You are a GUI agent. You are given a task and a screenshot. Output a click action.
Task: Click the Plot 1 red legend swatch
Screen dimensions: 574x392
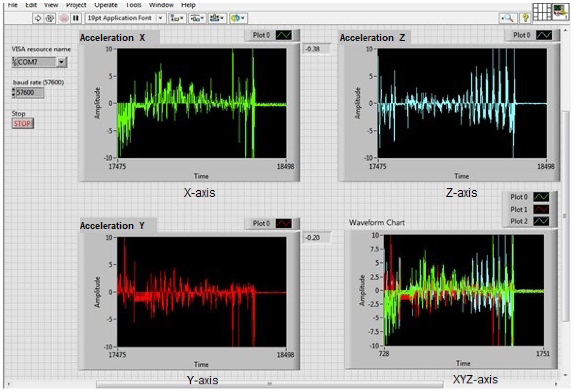[x=541, y=209]
